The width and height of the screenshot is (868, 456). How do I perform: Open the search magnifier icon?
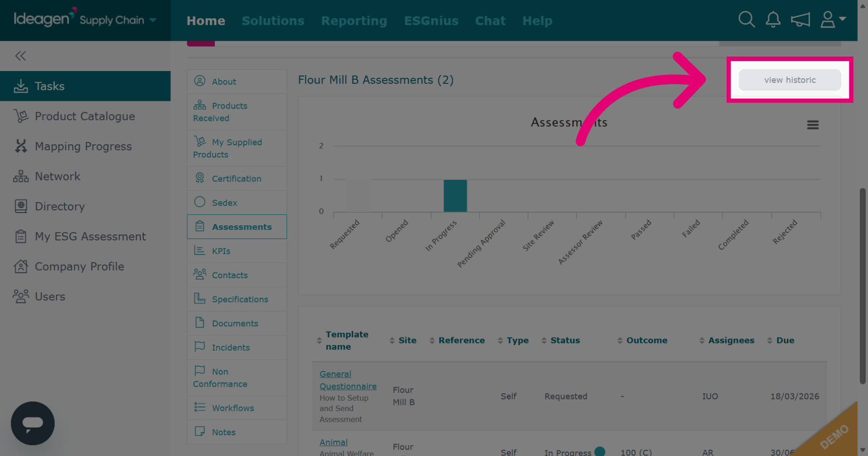746,19
